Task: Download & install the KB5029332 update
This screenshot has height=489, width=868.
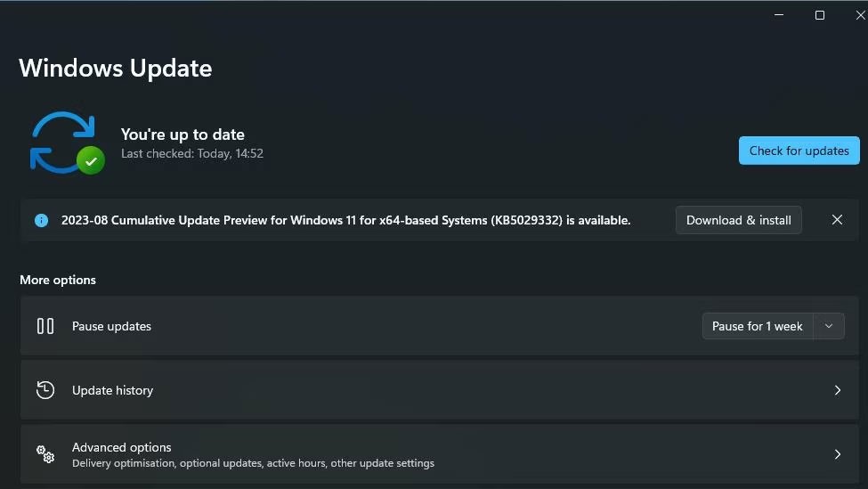Action: coord(738,220)
